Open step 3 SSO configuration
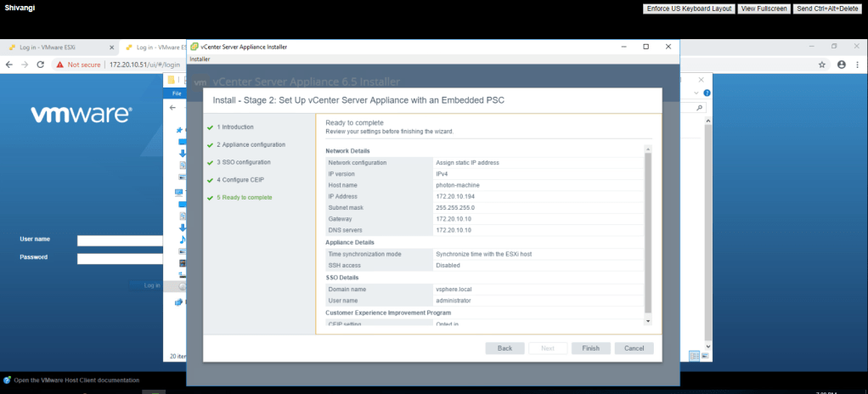The image size is (868, 394). [x=244, y=162]
